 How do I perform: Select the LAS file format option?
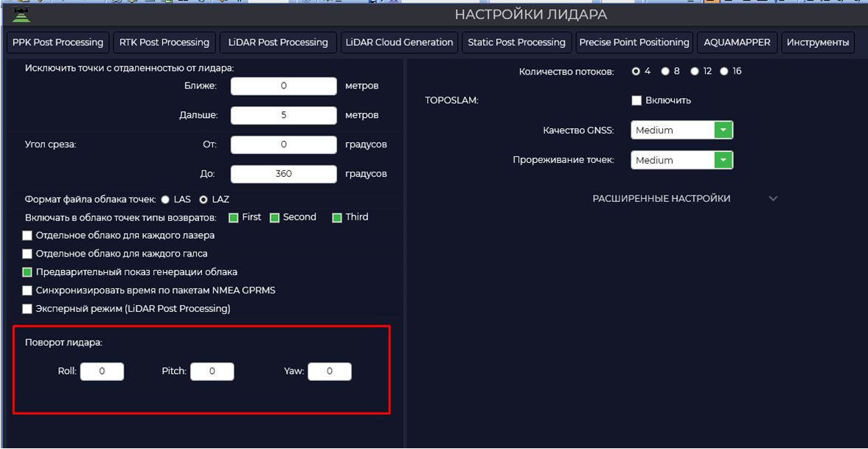(165, 199)
